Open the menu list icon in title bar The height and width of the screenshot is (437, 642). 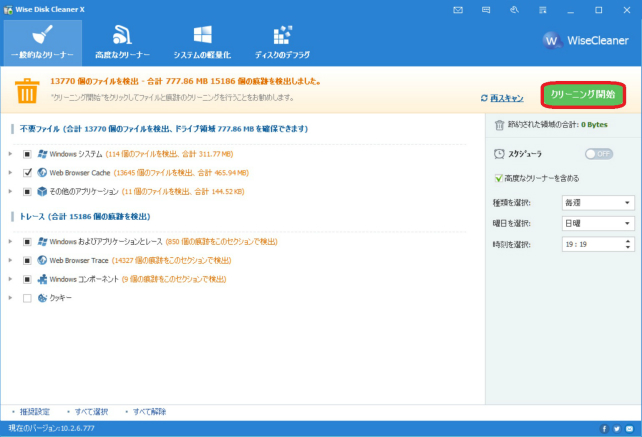pos(540,9)
